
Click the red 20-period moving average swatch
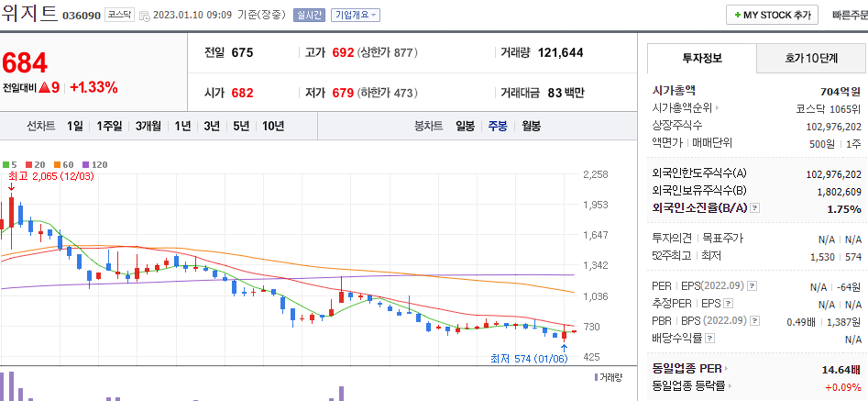[28, 164]
